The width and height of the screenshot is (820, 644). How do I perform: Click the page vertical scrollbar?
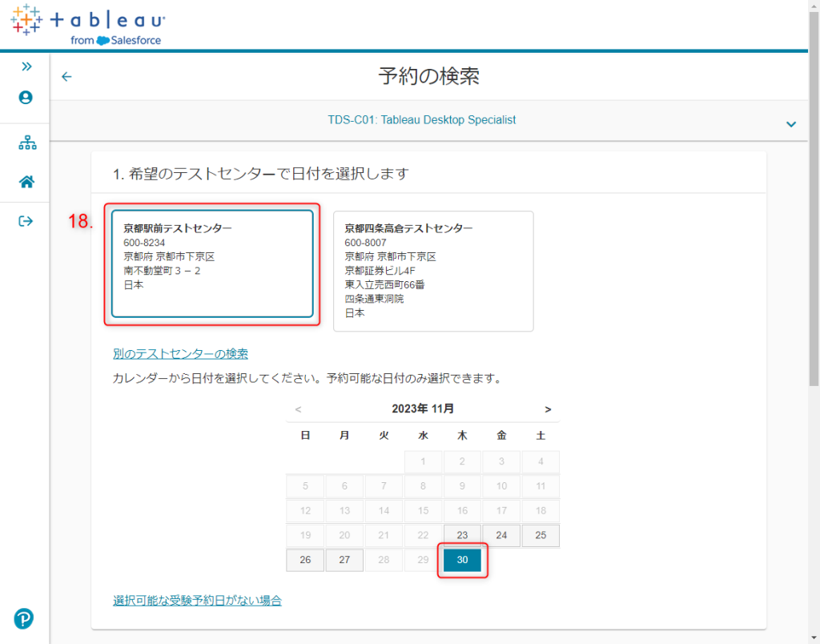pyautogui.click(x=814, y=199)
